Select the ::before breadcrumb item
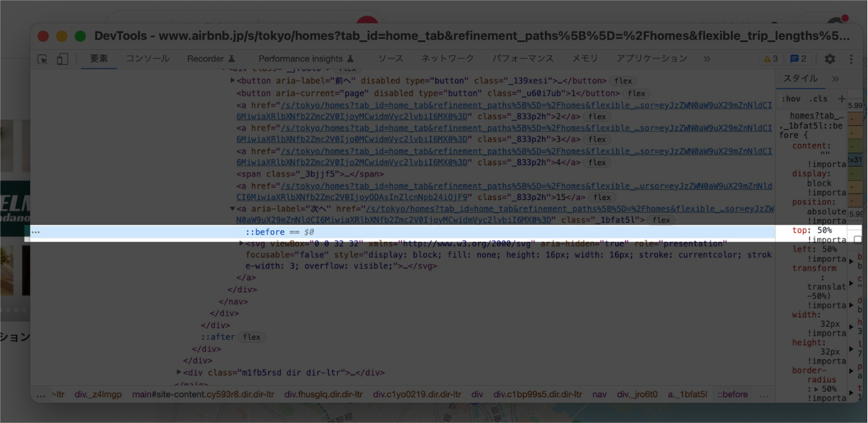Viewport: 868px width, 423px height. pos(733,394)
